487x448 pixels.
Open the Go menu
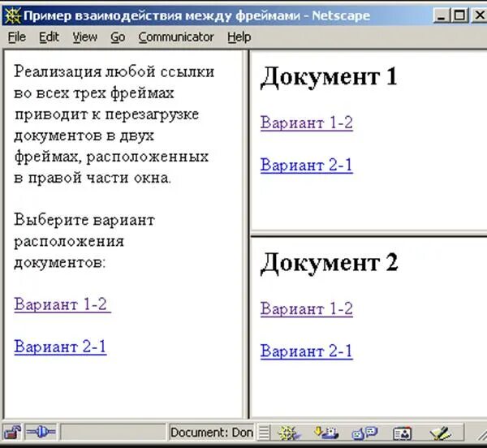pos(118,37)
